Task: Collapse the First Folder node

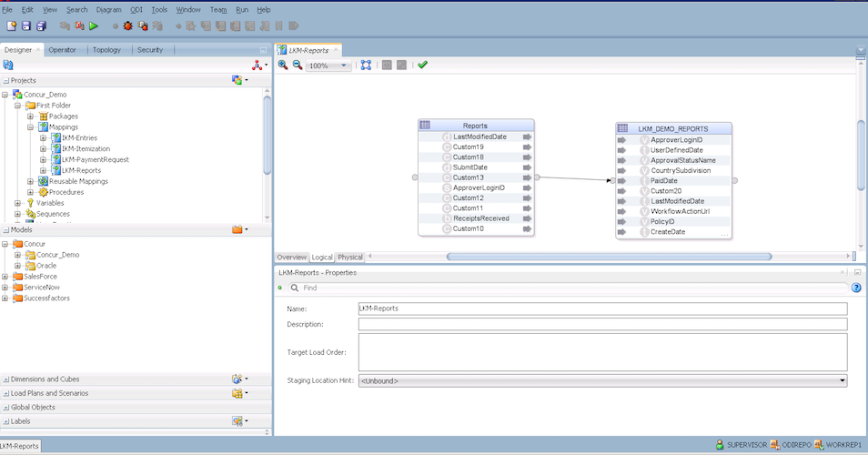Action: point(17,106)
